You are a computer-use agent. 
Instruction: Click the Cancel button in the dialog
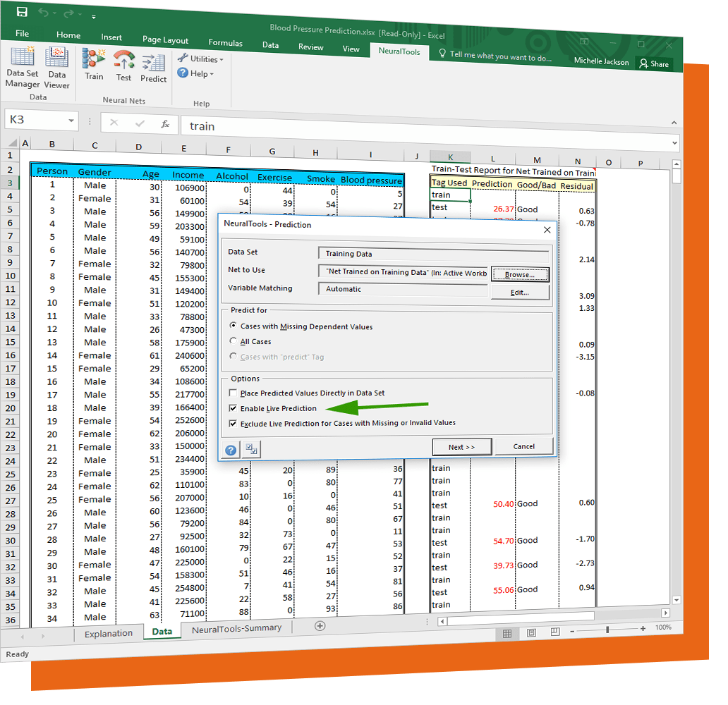pyautogui.click(x=523, y=446)
